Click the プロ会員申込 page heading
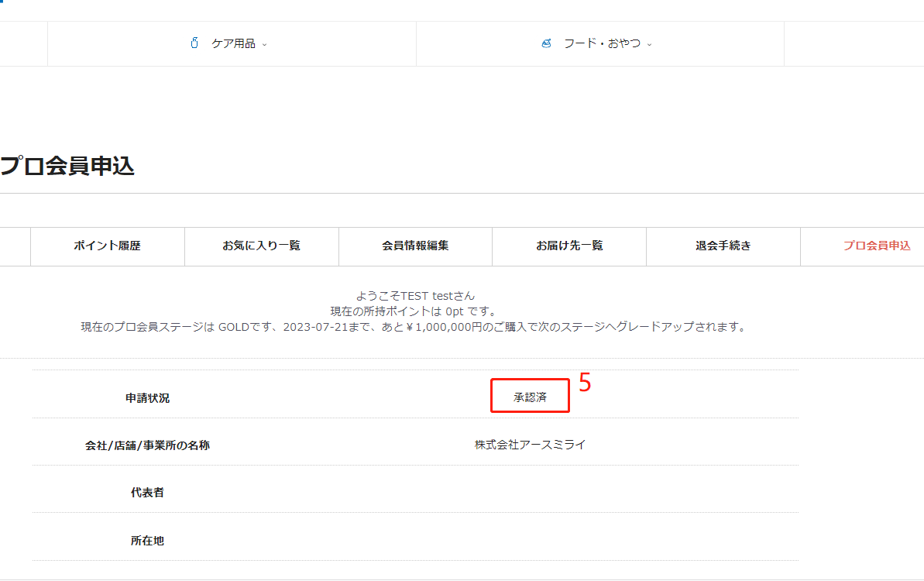The height and width of the screenshot is (581, 924). (67, 166)
